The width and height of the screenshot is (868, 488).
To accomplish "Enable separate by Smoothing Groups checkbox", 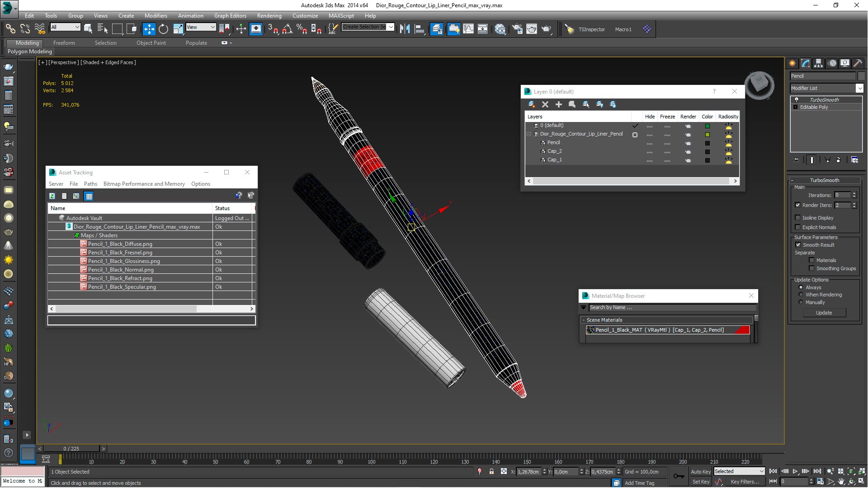I will tap(811, 268).
